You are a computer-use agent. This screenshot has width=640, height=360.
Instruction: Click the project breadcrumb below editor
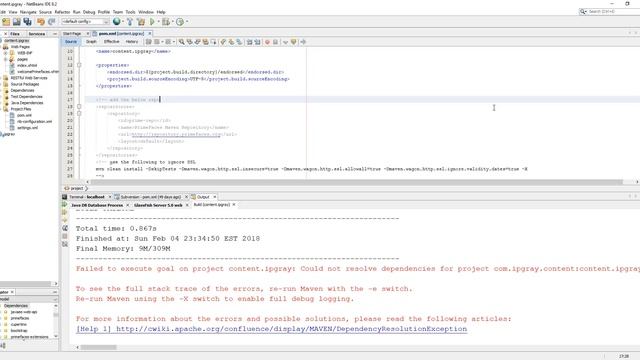(76, 188)
